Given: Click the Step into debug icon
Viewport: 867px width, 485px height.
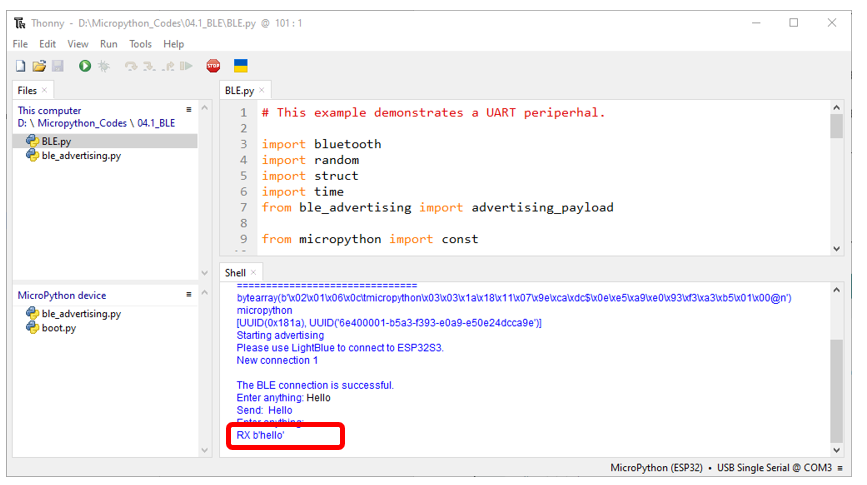Looking at the screenshot, I should [x=149, y=66].
